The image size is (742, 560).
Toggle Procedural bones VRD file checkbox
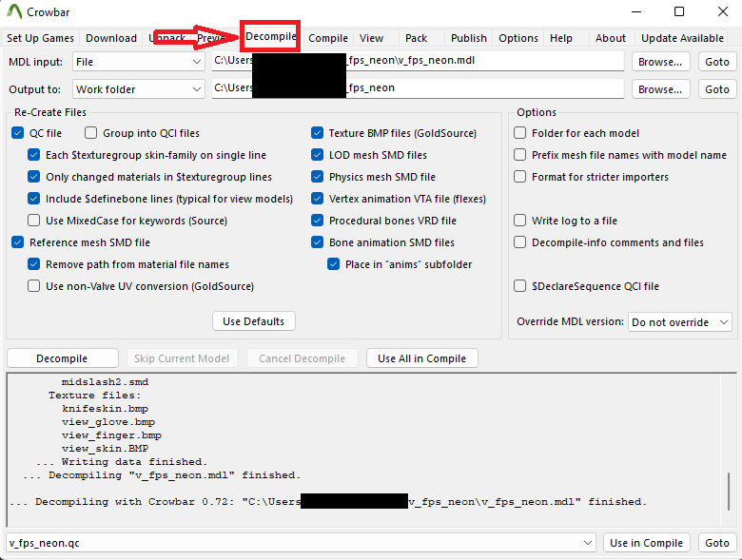[x=317, y=221]
